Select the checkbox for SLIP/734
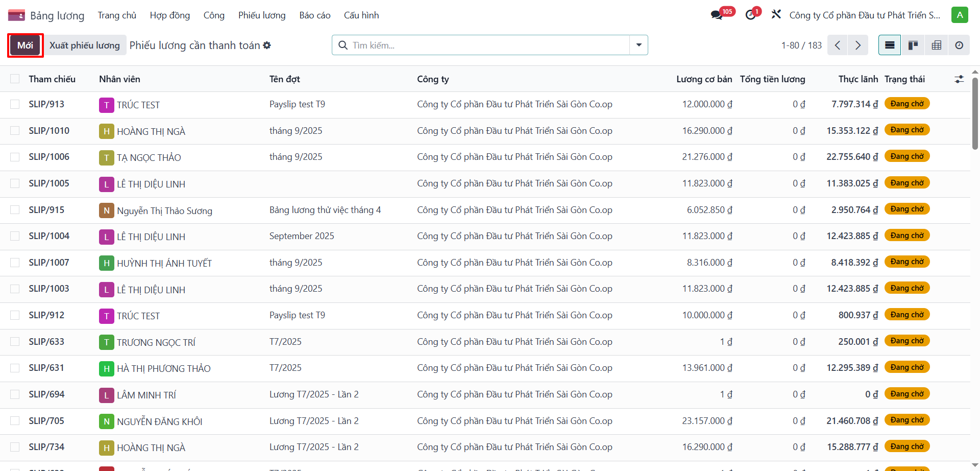Viewport: 980px width, 471px height. click(x=15, y=447)
